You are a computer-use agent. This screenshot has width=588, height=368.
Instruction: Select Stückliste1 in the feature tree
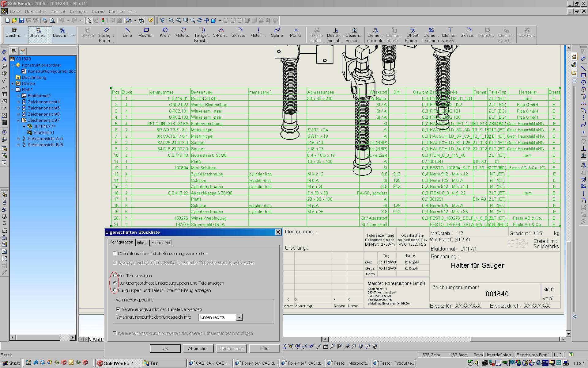43,132
